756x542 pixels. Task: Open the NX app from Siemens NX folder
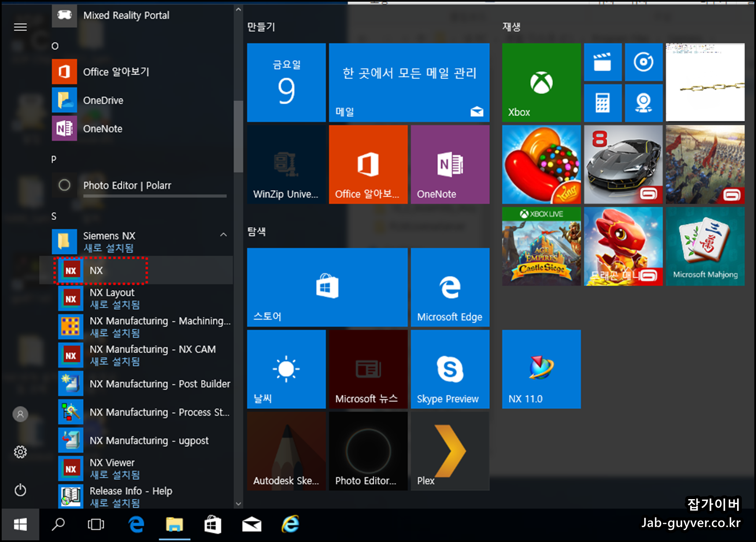(136, 271)
